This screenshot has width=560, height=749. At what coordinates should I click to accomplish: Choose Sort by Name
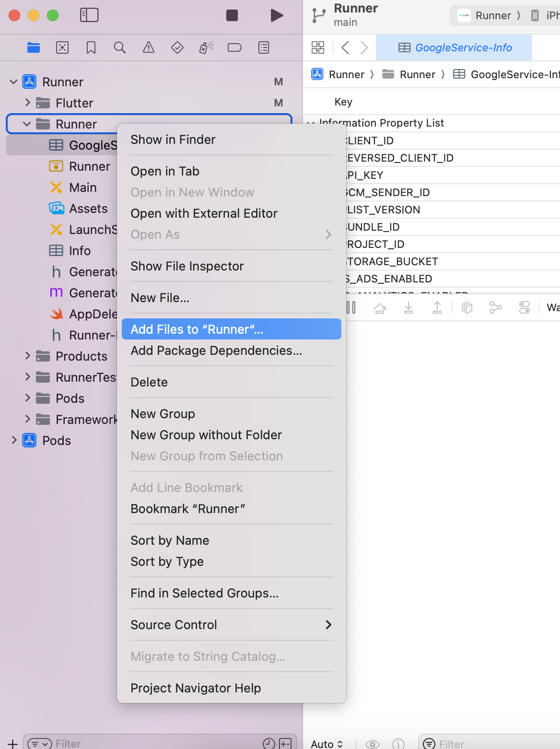pyautogui.click(x=232, y=540)
